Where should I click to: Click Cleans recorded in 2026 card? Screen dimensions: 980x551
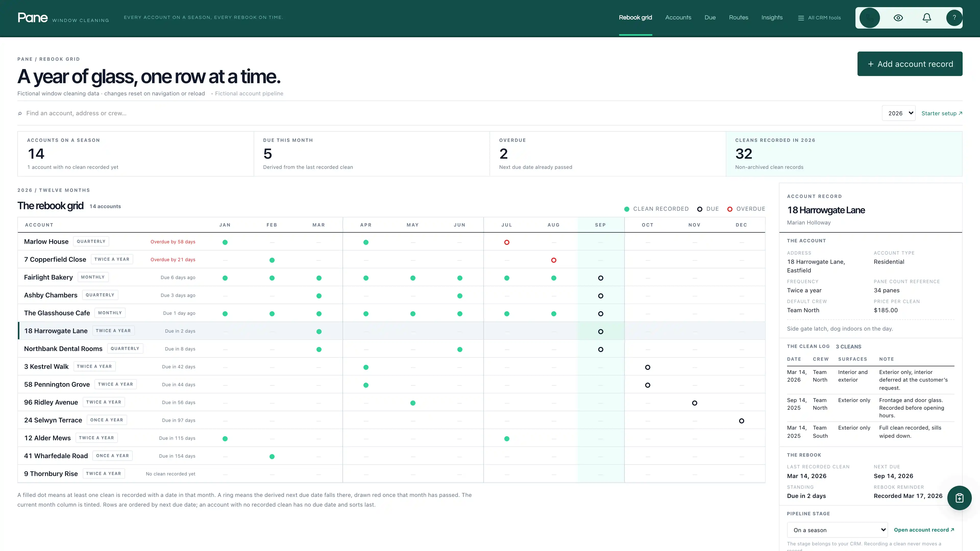click(x=844, y=154)
